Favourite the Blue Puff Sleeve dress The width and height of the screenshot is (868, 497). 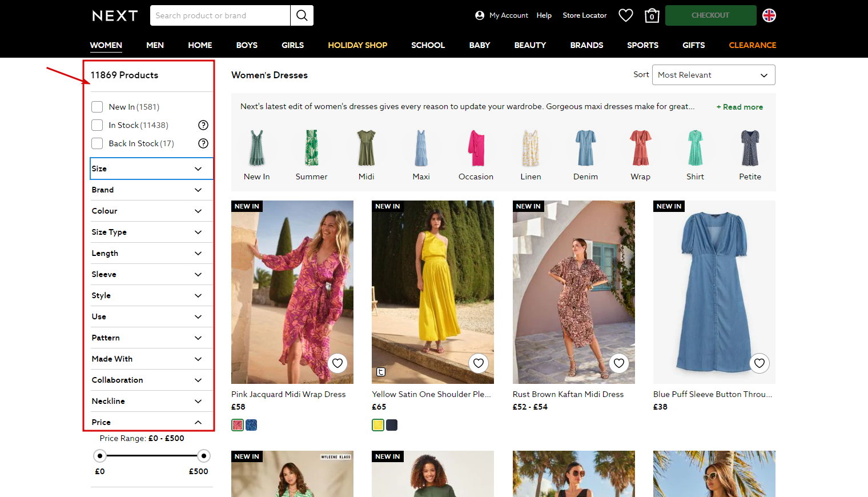759,363
